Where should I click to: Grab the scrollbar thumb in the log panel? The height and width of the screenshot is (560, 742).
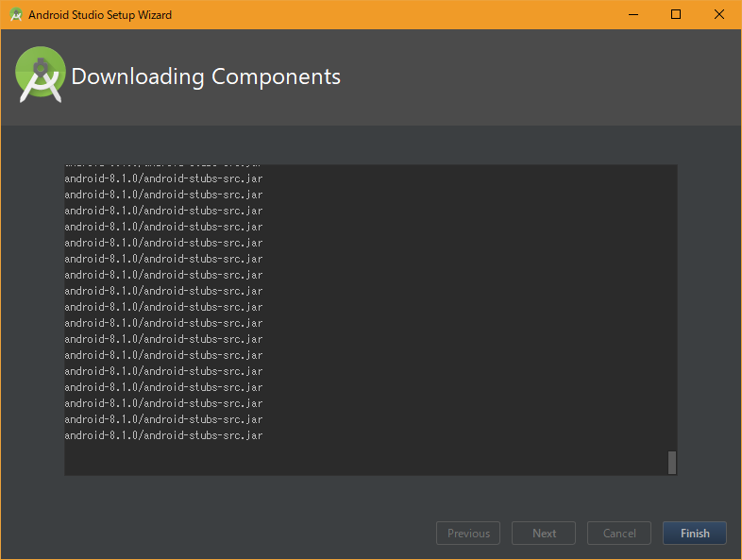pos(672,462)
